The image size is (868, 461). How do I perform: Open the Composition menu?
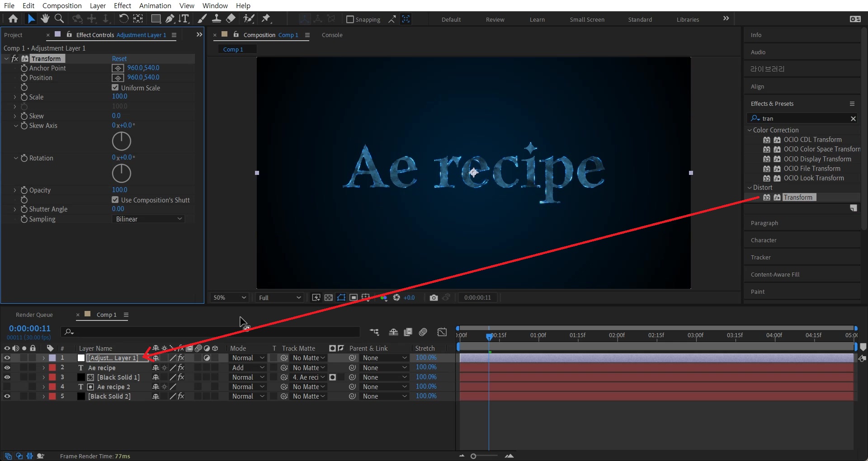[62, 5]
